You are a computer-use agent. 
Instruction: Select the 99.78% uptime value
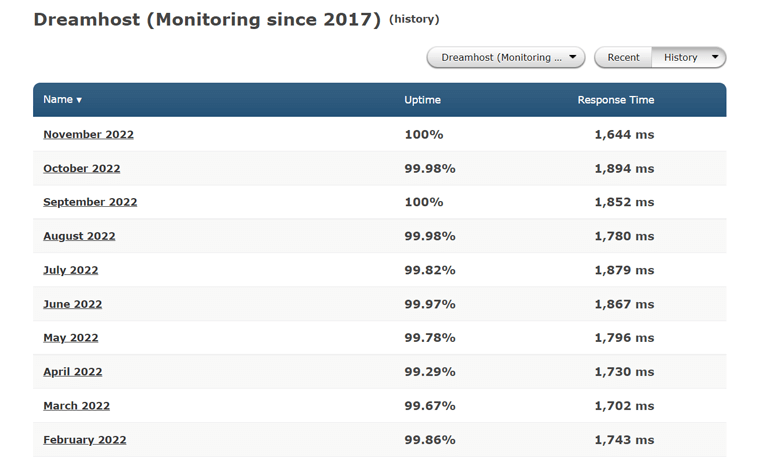430,338
